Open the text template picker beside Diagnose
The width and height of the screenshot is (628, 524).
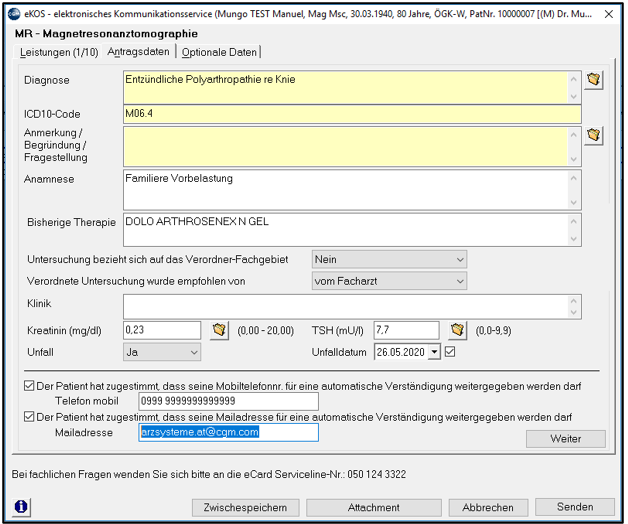coord(594,80)
